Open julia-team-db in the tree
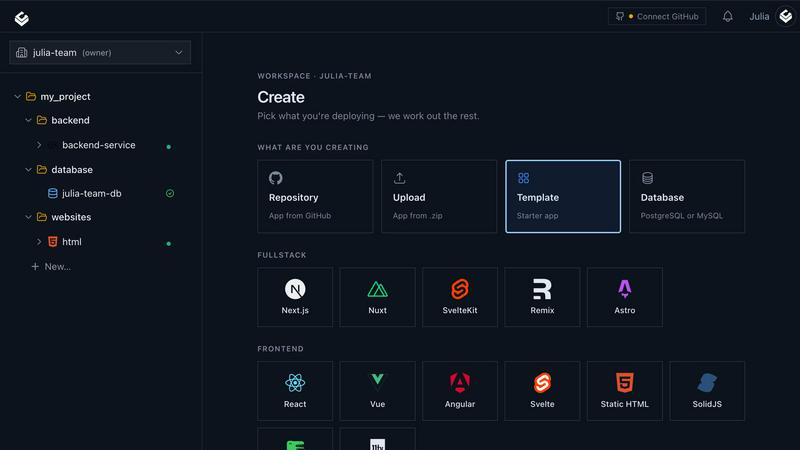Screen dimensions: 800x450 pos(92,193)
